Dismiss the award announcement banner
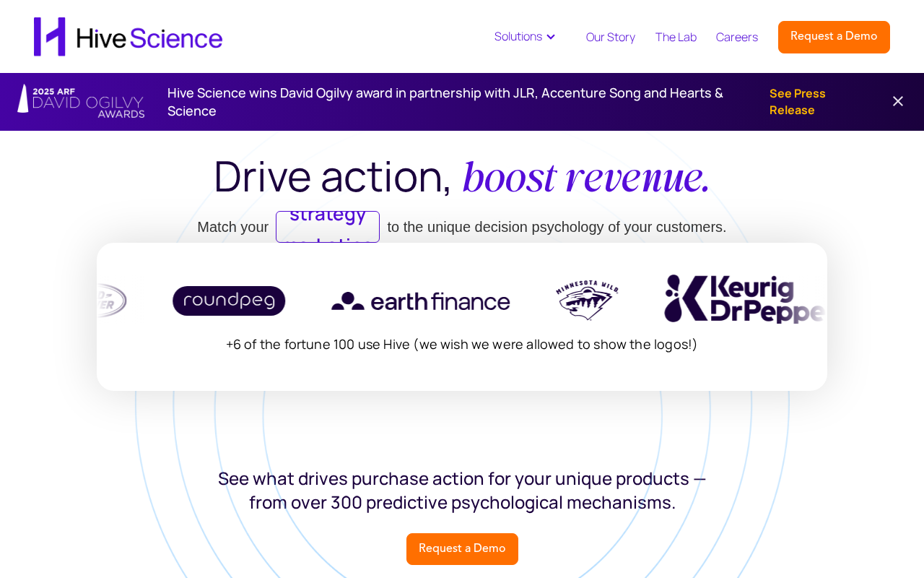Viewport: 924px width, 578px height. (897, 101)
